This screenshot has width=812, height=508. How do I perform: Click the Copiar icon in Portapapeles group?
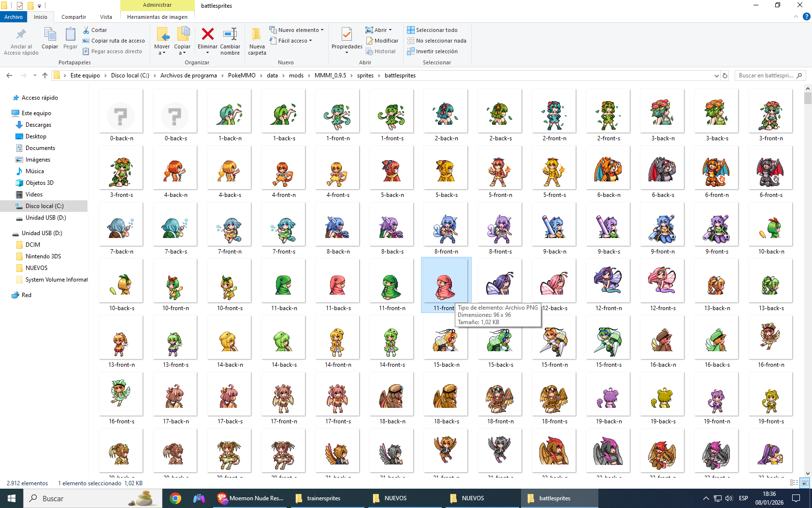[50, 34]
